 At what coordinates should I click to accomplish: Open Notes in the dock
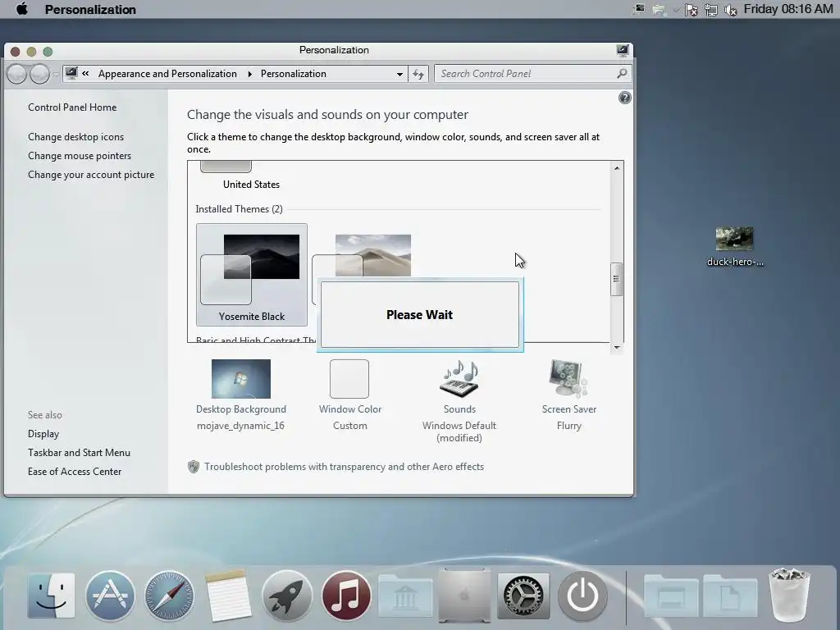[228, 596]
